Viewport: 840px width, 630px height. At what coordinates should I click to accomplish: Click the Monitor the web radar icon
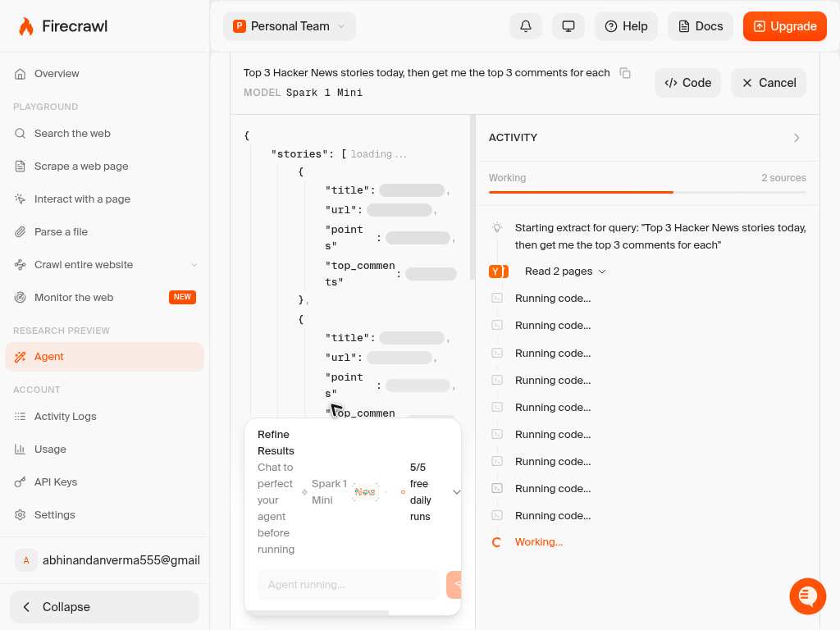tap(20, 297)
